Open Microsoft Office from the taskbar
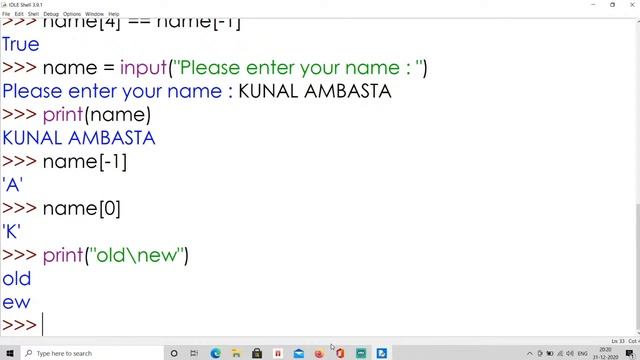This screenshot has height=360, width=640. 340,353
